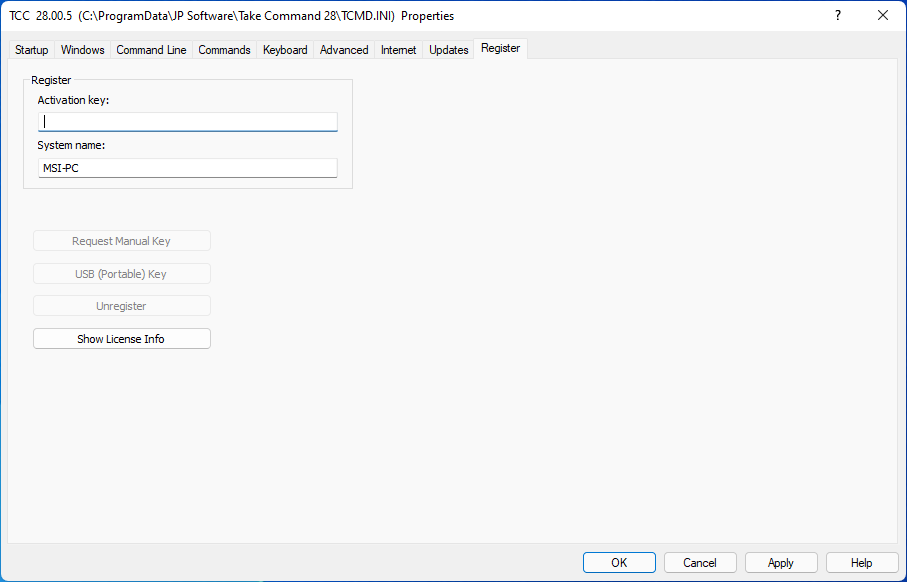Go to the Commands tab
This screenshot has width=907, height=582.
click(x=224, y=50)
